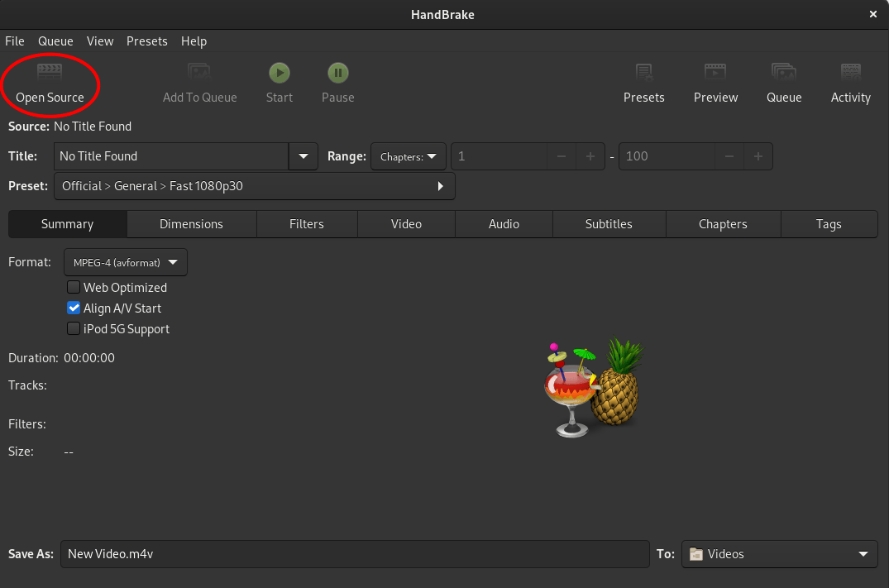Viewport: 889px width, 588px height.
Task: Open the Format dropdown
Action: [125, 262]
